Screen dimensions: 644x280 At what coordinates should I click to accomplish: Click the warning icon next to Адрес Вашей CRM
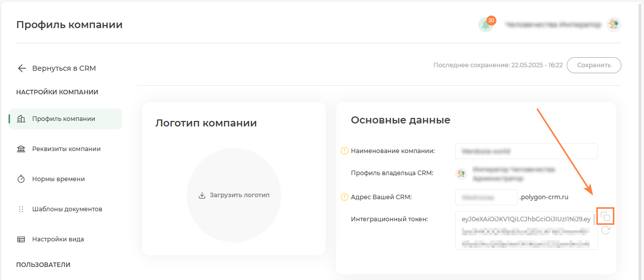pyautogui.click(x=344, y=197)
